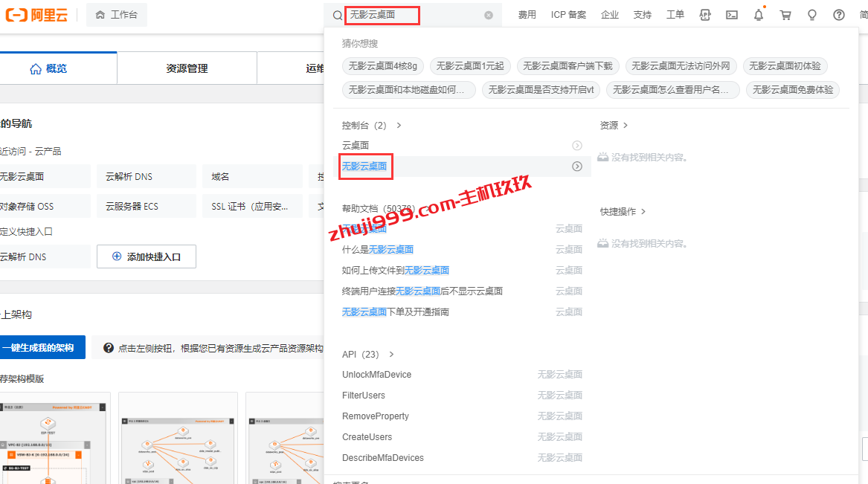Open the second architecture template thumbnail
Viewport: 868px width, 484px height.
[178, 439]
